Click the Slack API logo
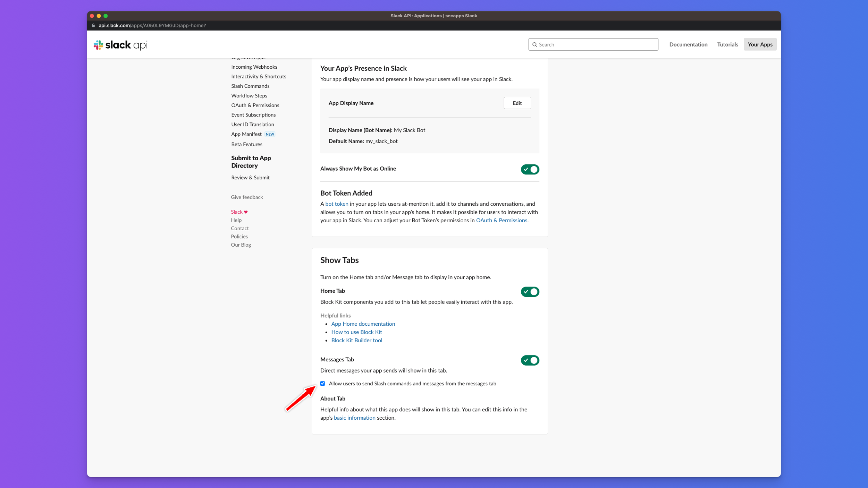This screenshot has width=868, height=488. (x=120, y=45)
